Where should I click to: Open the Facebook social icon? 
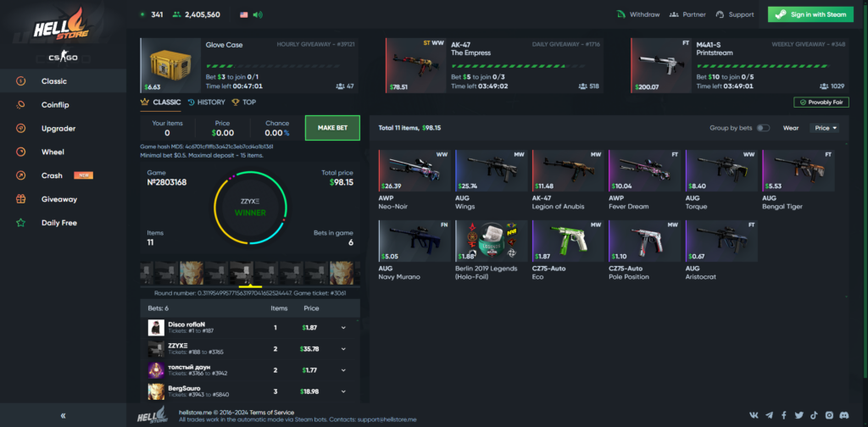(x=784, y=415)
